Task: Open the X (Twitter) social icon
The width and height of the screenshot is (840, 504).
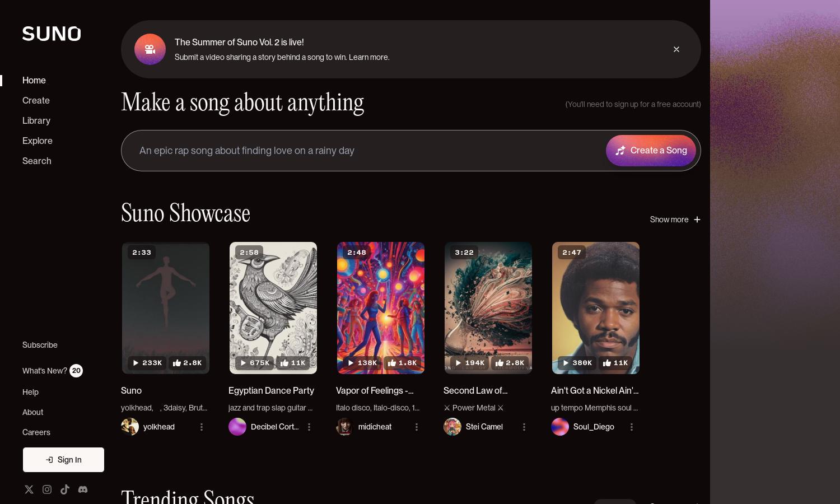Action: 29,489
